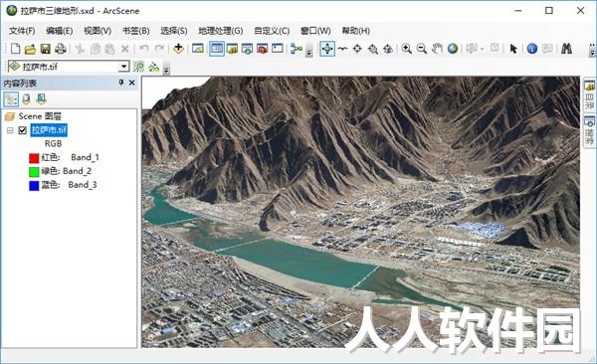
Task: Select the Fly tool icon
Action: pyautogui.click(x=342, y=49)
